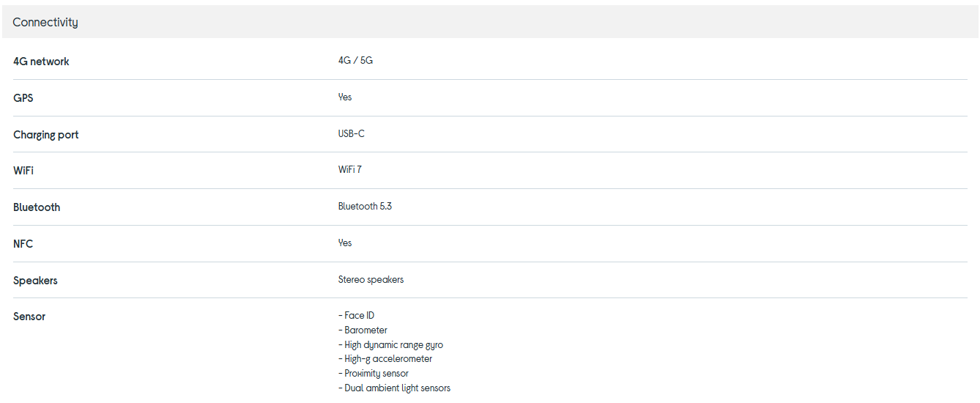Select the WiFi 7 value
The width and height of the screenshot is (980, 403).
point(349,170)
